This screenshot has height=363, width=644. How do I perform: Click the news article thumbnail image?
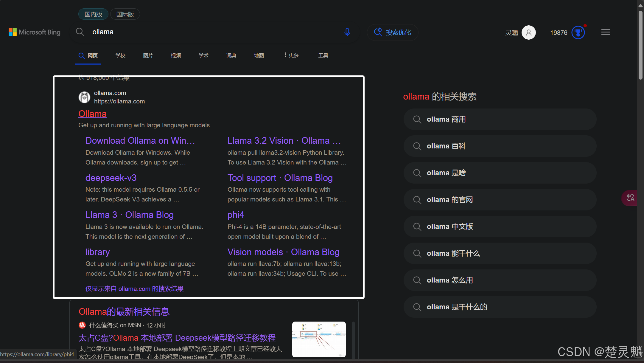tap(319, 339)
